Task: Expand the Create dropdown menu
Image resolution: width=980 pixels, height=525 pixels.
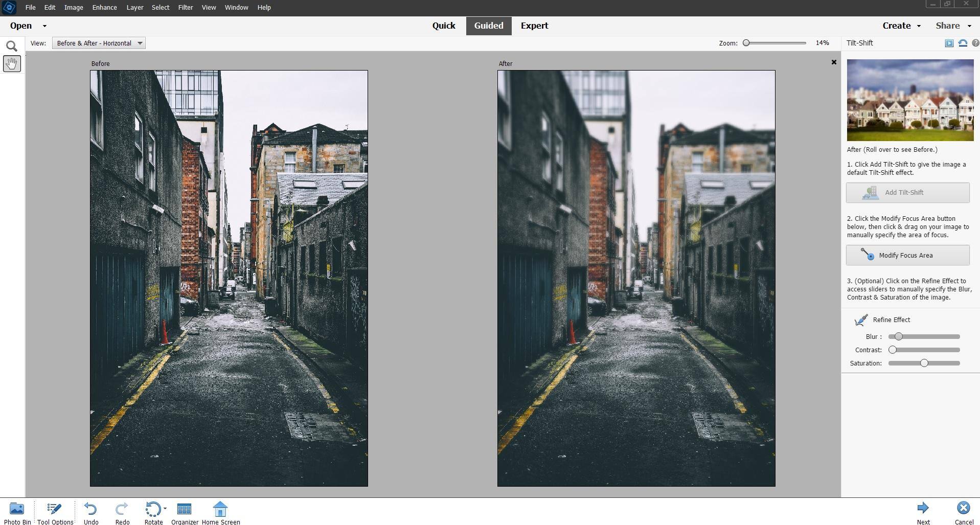Action: tap(901, 26)
